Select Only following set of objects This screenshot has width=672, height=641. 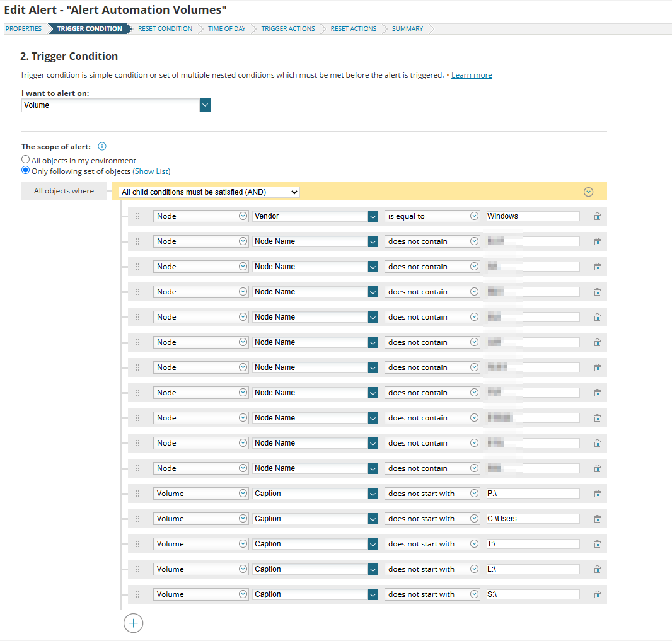tap(26, 171)
